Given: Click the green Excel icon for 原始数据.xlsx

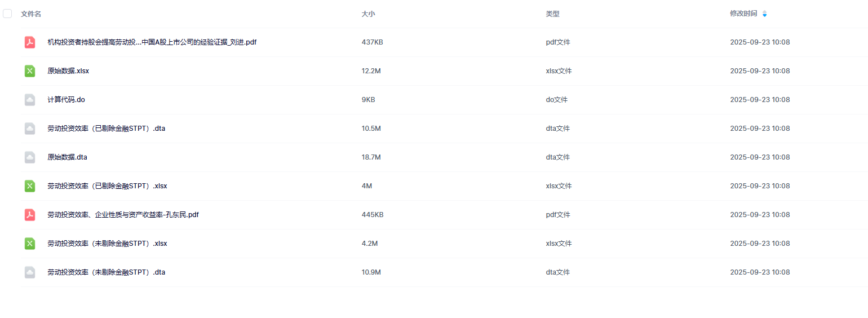Looking at the screenshot, I should pos(30,71).
